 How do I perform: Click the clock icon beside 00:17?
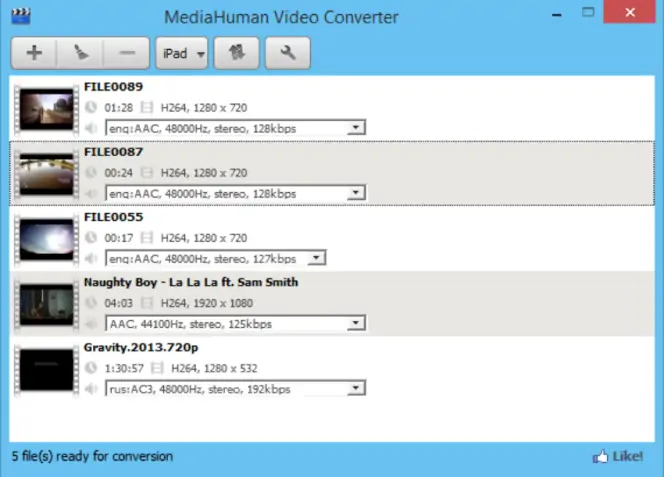(91, 238)
